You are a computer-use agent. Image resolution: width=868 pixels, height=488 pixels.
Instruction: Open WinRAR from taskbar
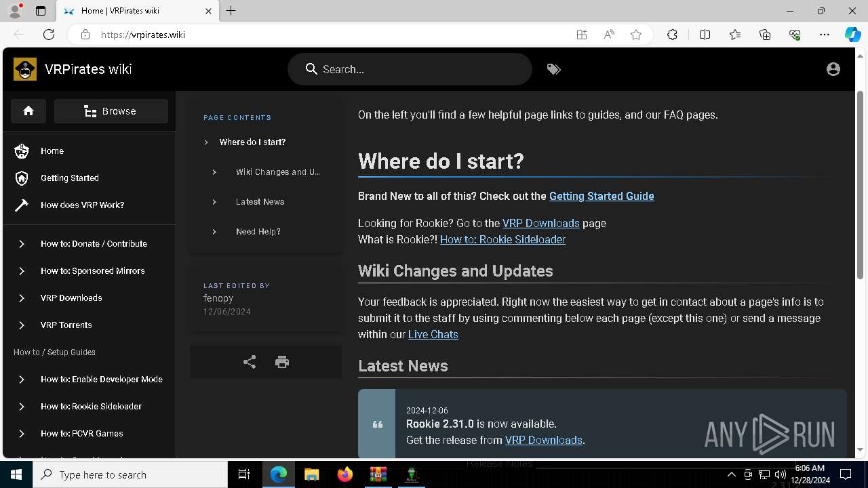[x=378, y=474]
